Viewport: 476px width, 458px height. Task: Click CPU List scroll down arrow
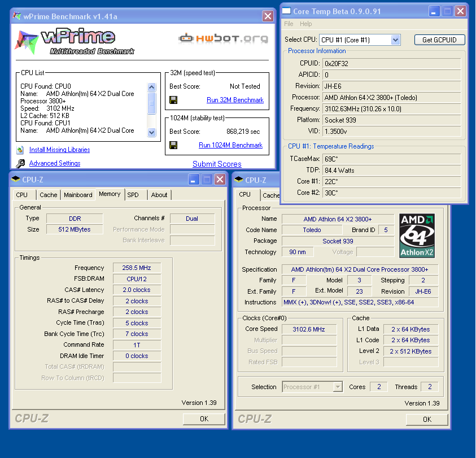tap(151, 132)
